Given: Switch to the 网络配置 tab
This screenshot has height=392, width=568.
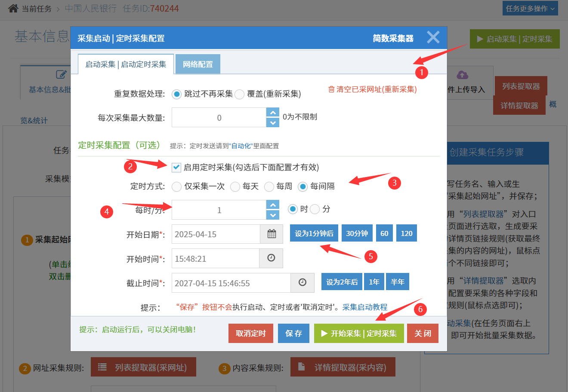Looking at the screenshot, I should (x=198, y=64).
